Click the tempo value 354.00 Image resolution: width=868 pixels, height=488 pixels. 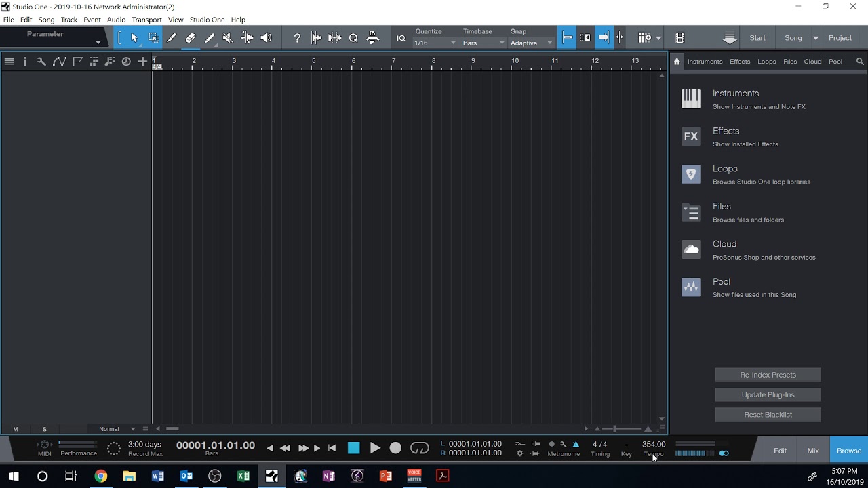pyautogui.click(x=654, y=445)
